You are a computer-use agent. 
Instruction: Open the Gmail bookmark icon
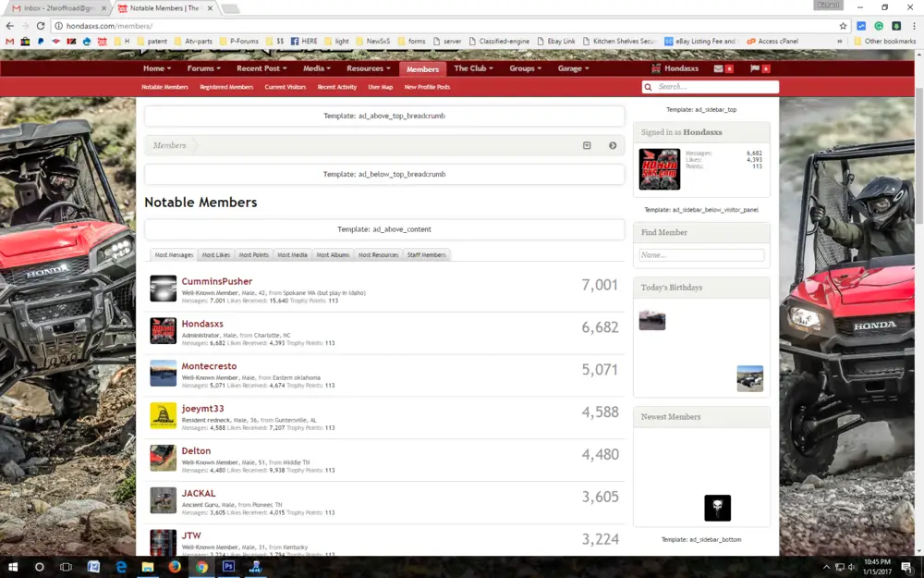tap(9, 42)
